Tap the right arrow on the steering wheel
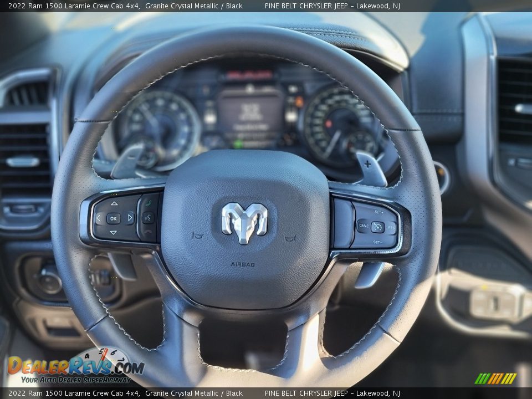532x399 pixels. click(129, 218)
